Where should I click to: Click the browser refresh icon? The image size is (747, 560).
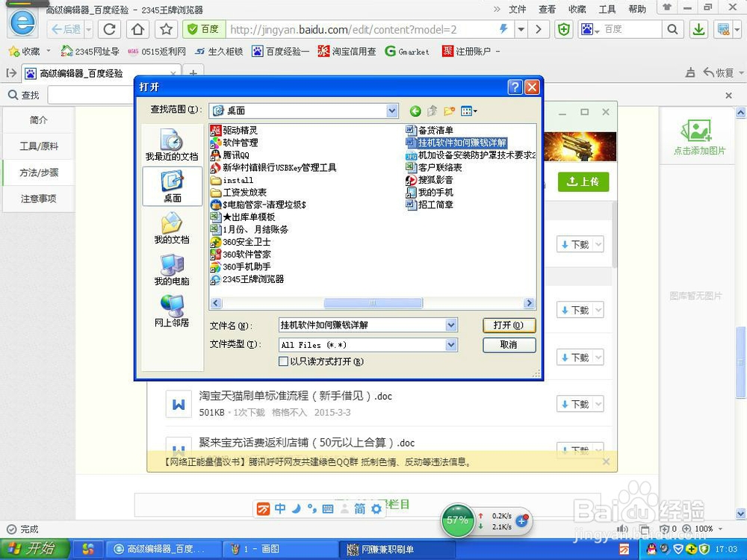[110, 30]
